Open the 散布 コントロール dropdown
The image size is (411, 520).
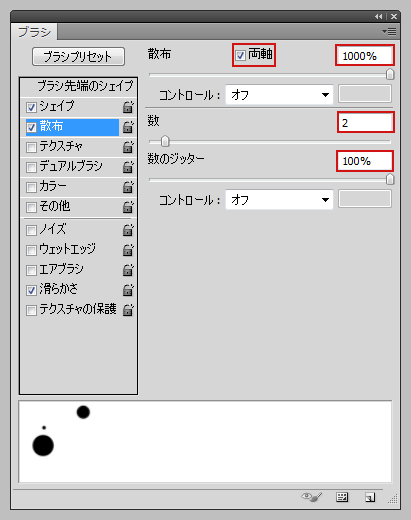[279, 95]
